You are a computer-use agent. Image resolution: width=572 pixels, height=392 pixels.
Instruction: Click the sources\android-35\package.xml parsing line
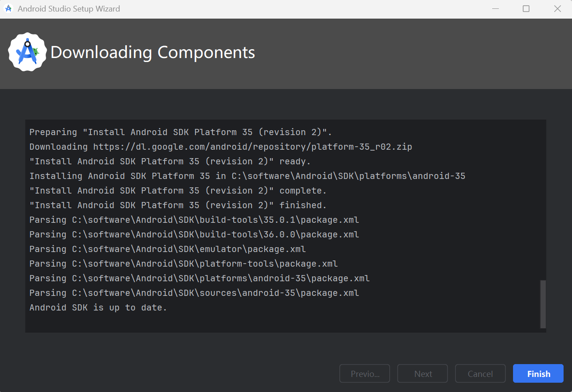point(194,293)
